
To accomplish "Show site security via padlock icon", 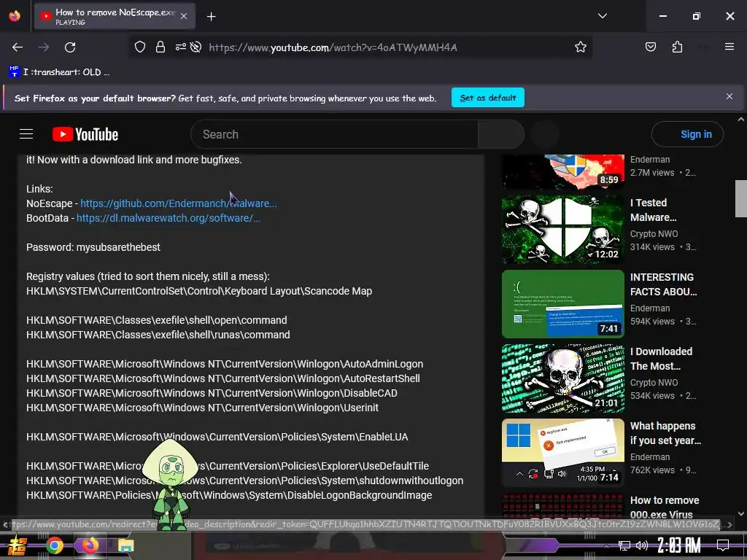I will click(x=160, y=47).
